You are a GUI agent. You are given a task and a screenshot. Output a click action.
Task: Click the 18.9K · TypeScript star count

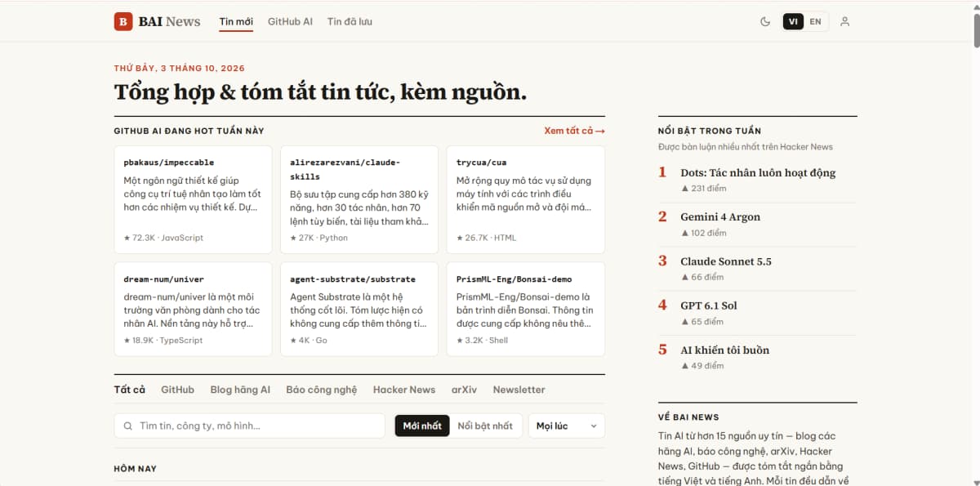(x=163, y=340)
